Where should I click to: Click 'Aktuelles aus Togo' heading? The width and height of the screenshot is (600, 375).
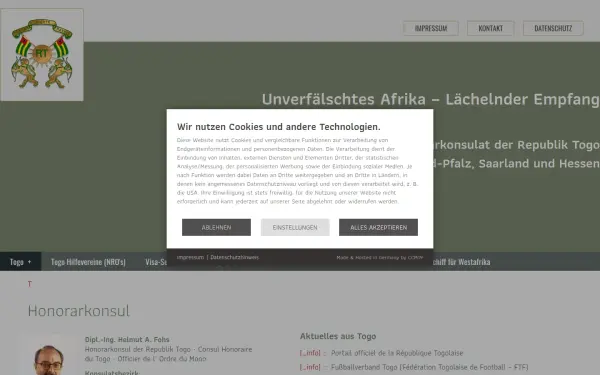pos(338,336)
